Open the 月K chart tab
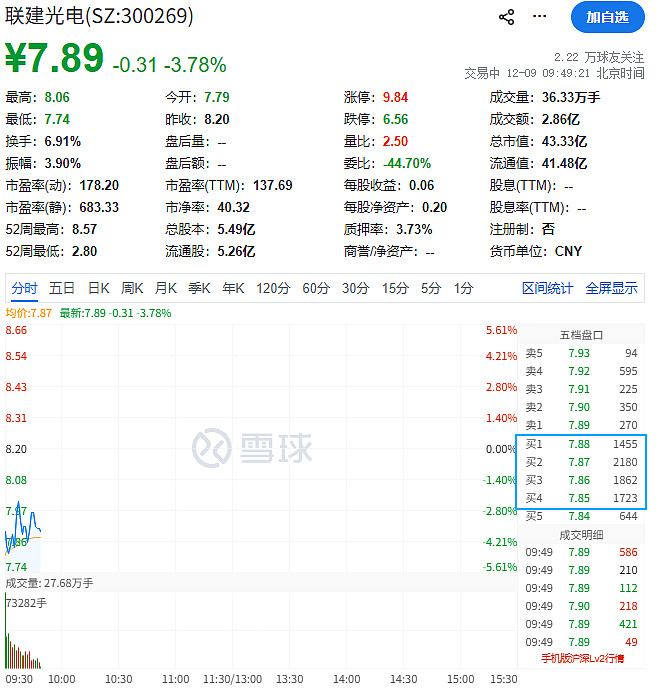657x690 pixels. click(x=165, y=288)
